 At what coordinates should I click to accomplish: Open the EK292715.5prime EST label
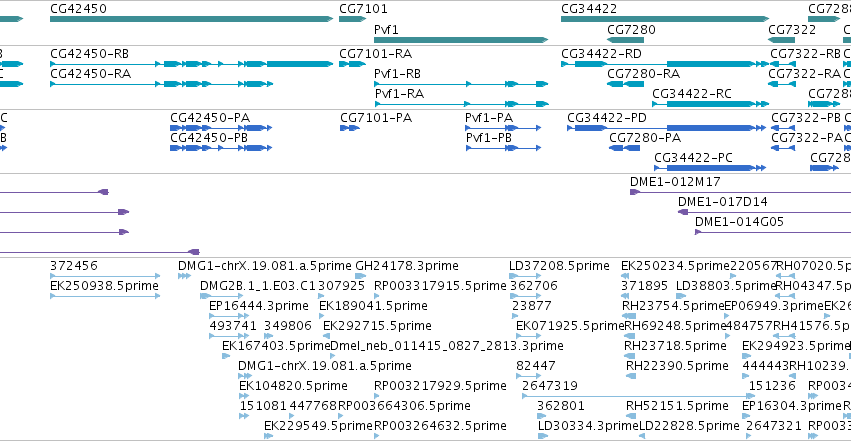click(377, 325)
